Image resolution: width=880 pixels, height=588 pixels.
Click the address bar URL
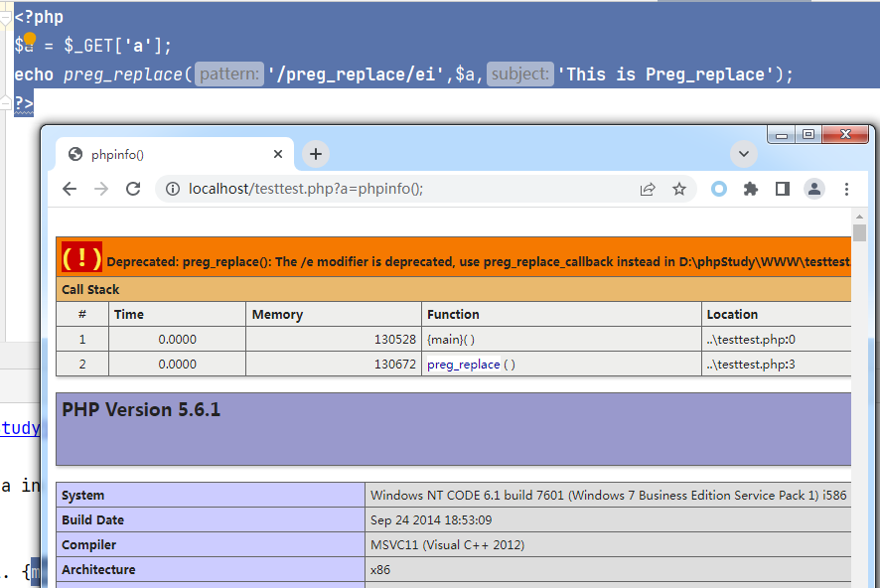(397, 189)
